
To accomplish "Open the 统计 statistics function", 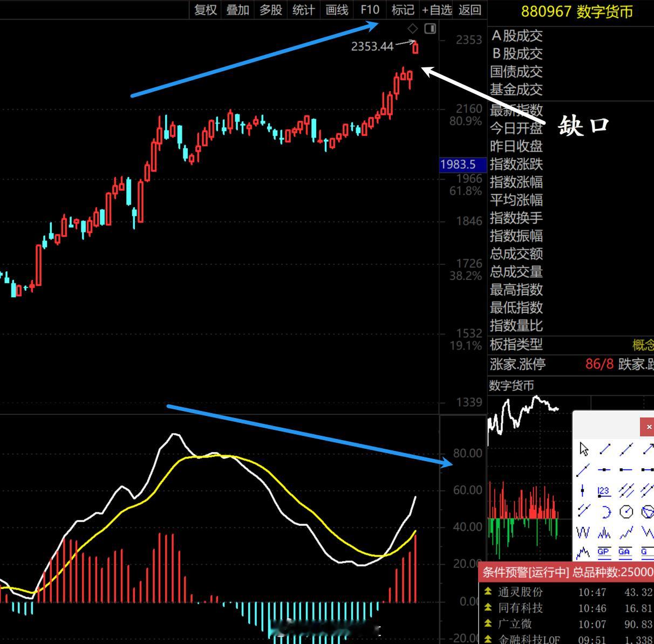I will pos(304,10).
